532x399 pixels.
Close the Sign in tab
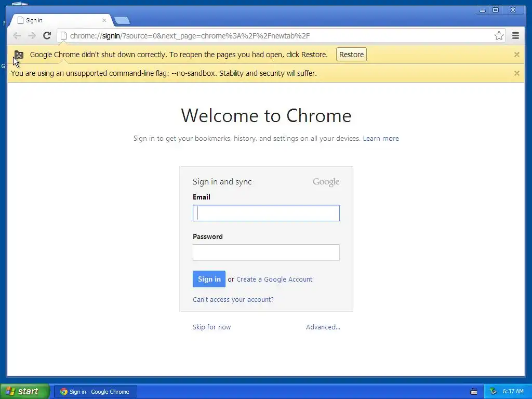[104, 20]
